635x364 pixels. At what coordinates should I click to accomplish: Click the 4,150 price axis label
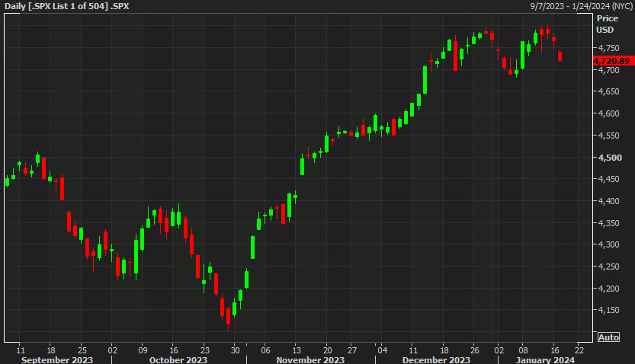tap(608, 310)
